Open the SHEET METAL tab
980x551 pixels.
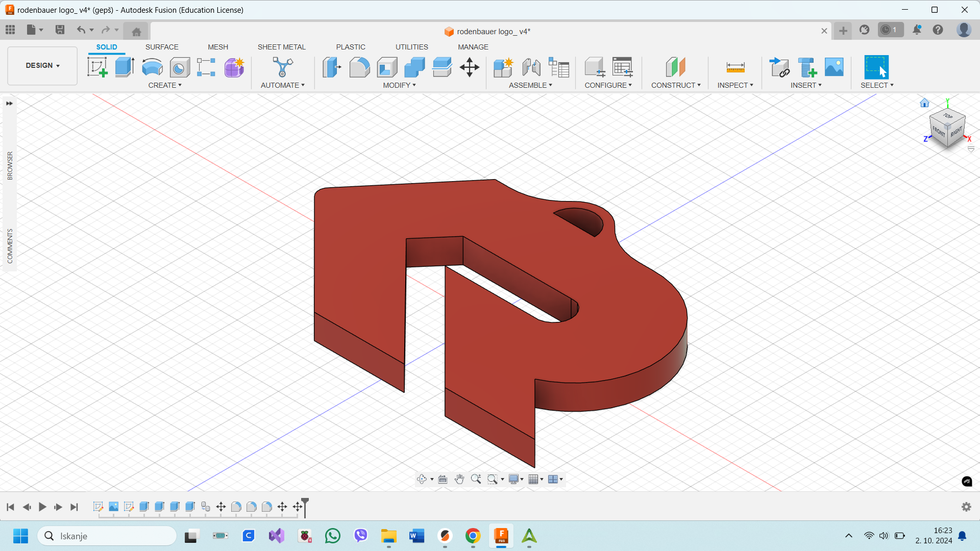[281, 47]
